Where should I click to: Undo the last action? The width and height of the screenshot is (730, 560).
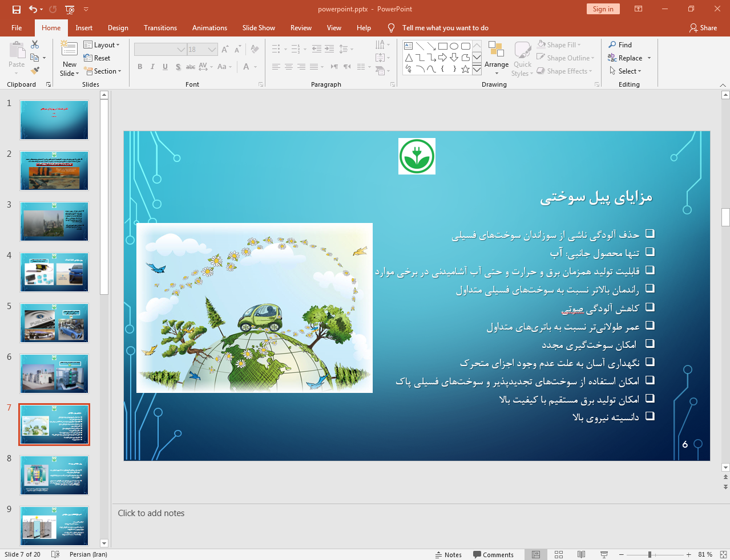(x=33, y=9)
